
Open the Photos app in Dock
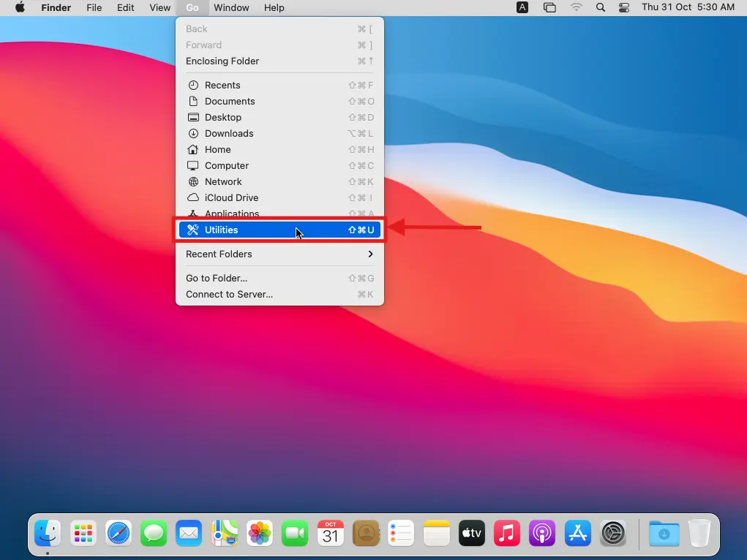pos(260,533)
